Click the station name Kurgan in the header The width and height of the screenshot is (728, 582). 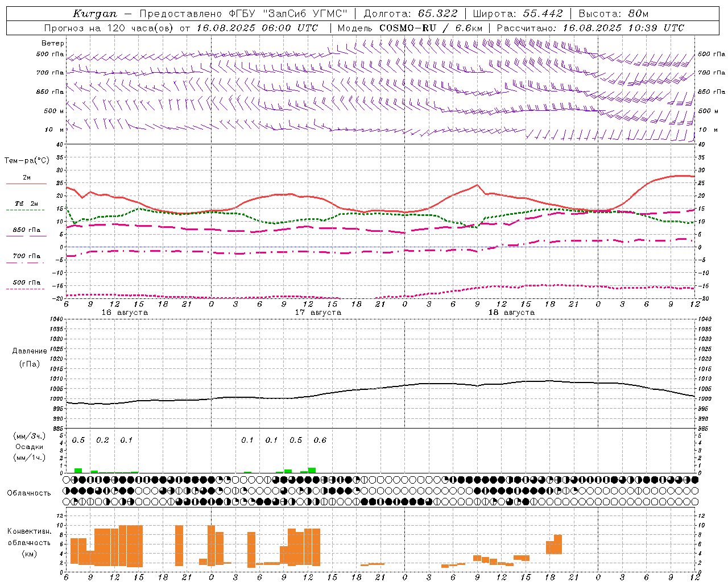pos(94,14)
